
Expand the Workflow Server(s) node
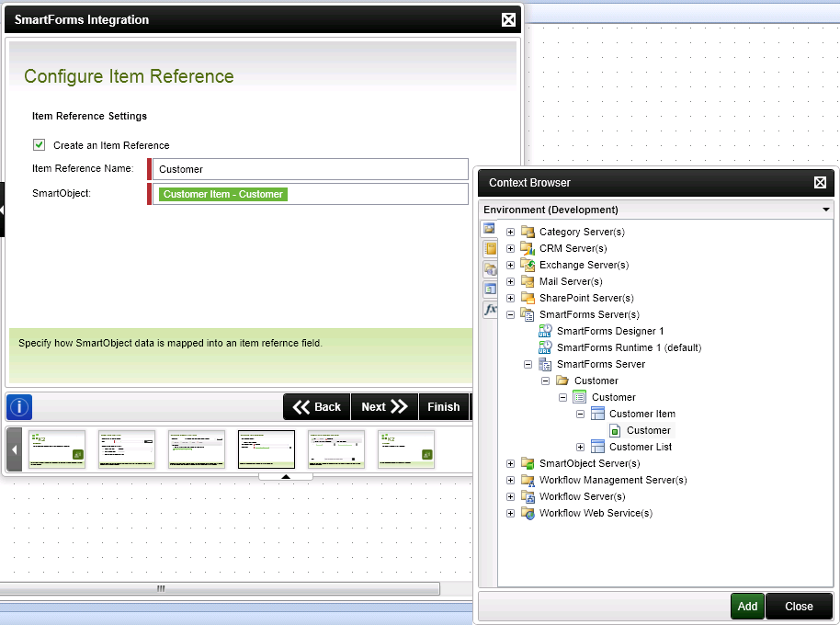511,497
